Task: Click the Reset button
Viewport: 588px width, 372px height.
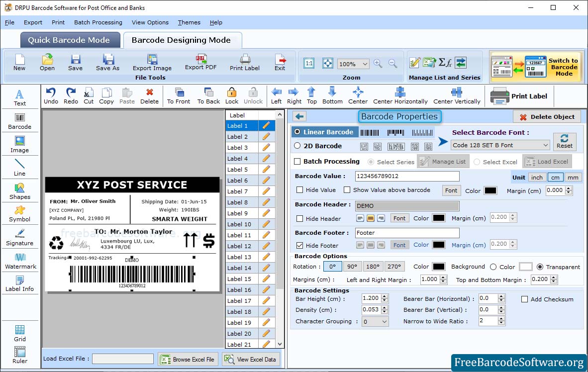Action: 565,141
